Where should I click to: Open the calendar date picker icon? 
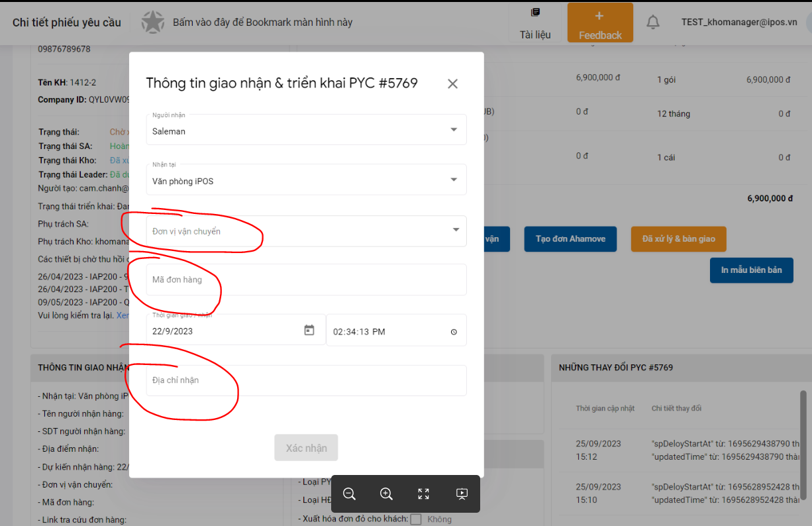click(x=309, y=331)
